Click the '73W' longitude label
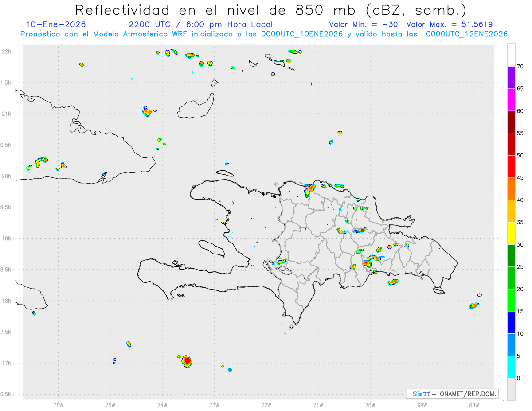532x411 pixels. click(x=214, y=405)
